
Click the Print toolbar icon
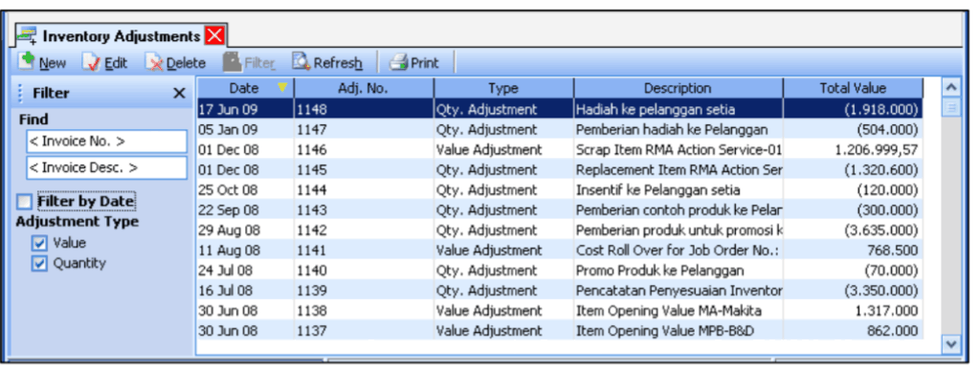click(399, 62)
